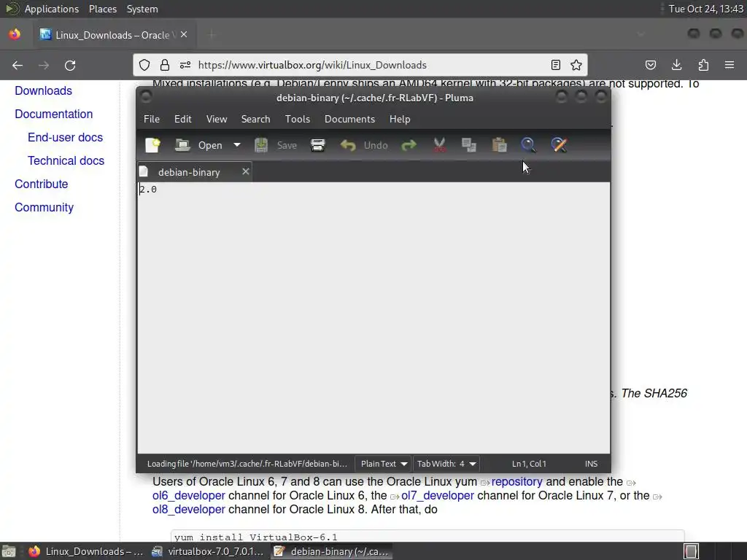Open the View menu in Pluma

[216, 119]
